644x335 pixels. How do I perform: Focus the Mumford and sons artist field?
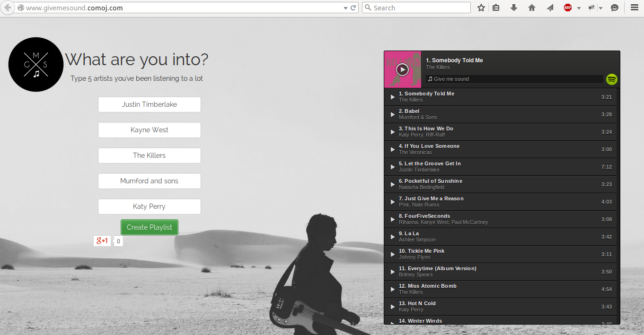pyautogui.click(x=150, y=181)
